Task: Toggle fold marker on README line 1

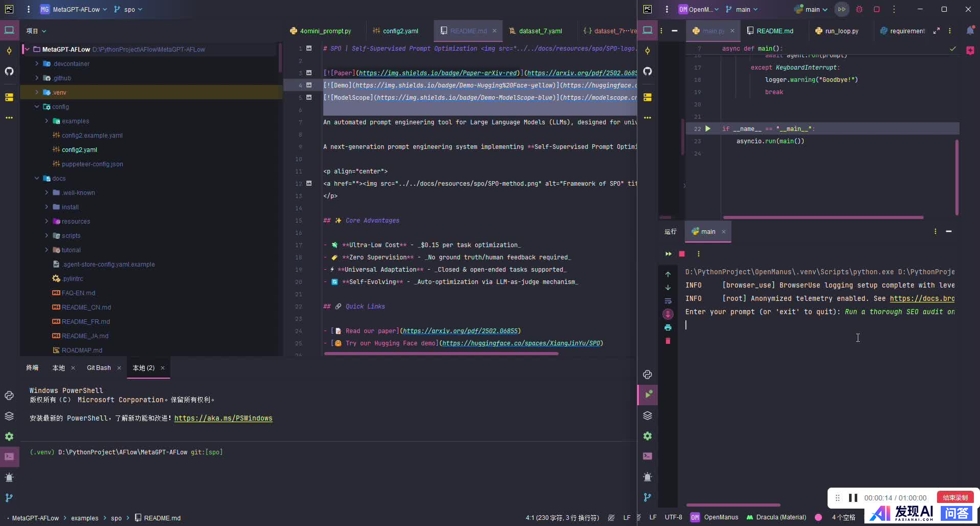Action: point(309,48)
